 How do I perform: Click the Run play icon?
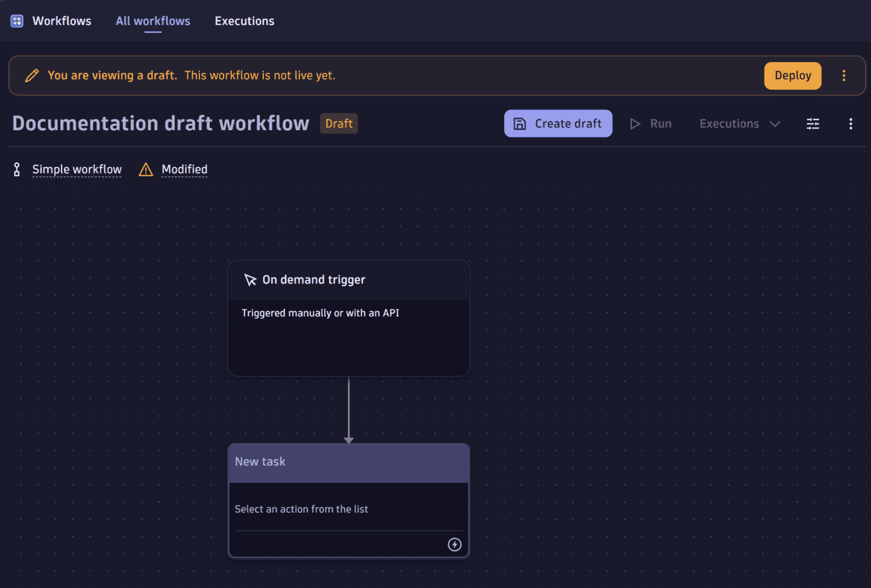[x=635, y=123]
